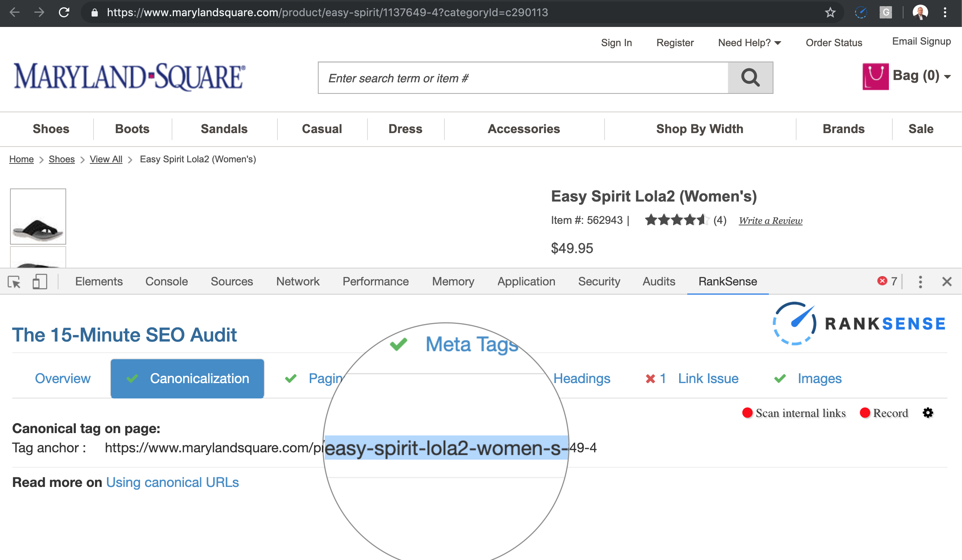This screenshot has height=560, width=962.
Task: Click the DevTools error count badge
Action: 887,281
